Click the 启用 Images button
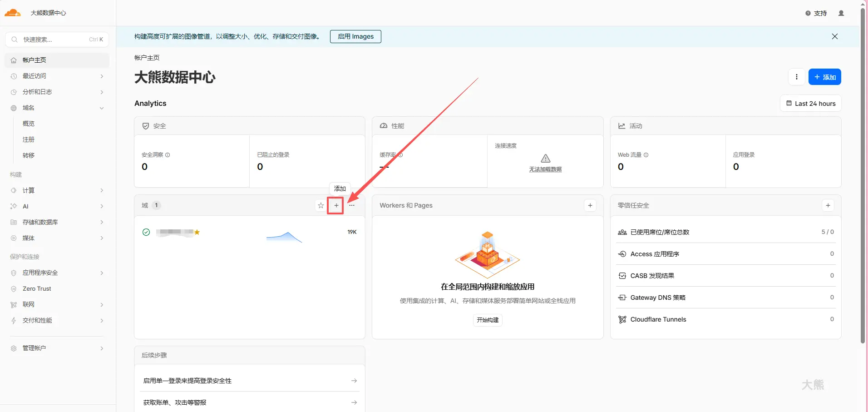868x412 pixels. [355, 36]
